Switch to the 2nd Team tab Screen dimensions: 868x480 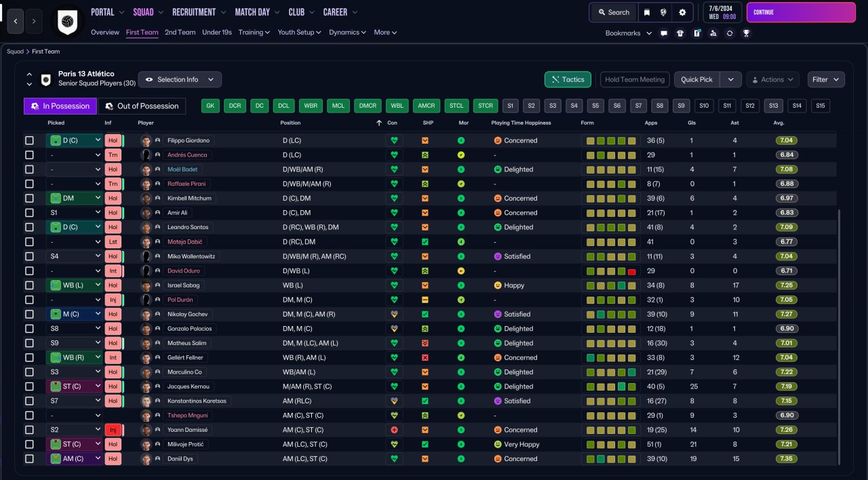pos(180,32)
